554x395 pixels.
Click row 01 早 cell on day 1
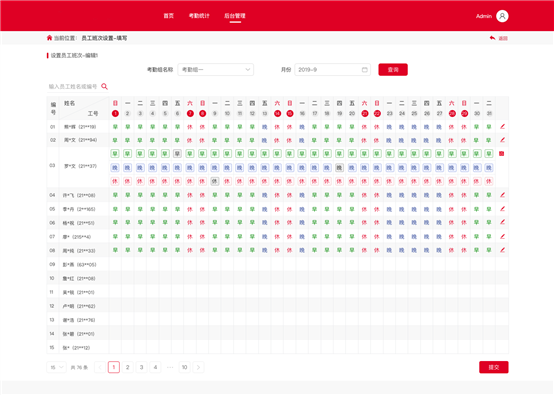(115, 126)
